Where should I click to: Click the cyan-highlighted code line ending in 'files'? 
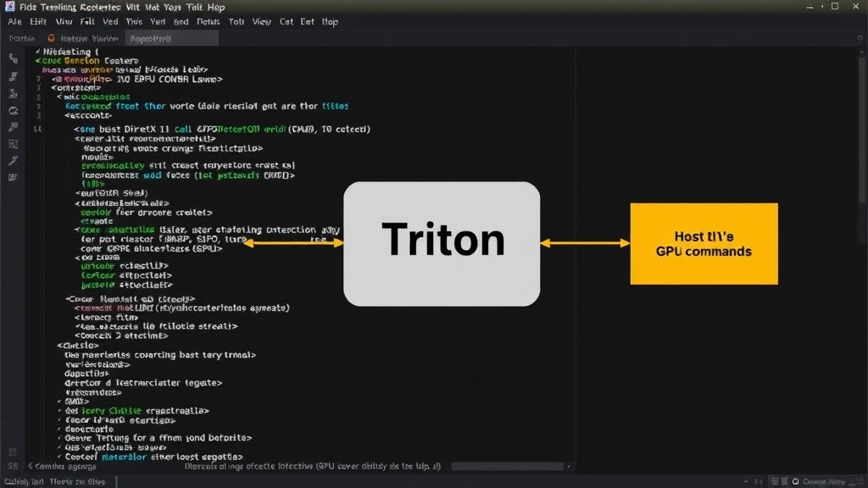click(x=207, y=106)
